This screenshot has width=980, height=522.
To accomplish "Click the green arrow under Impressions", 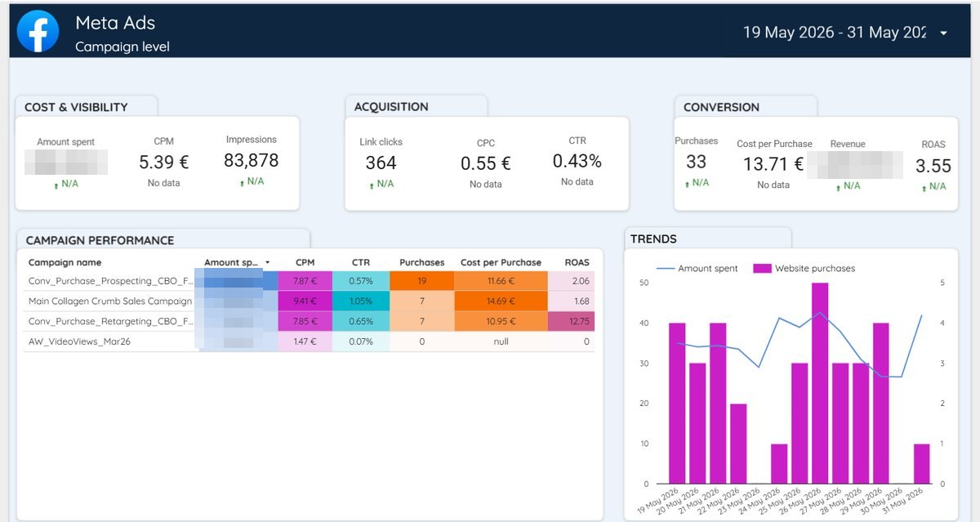I will [x=243, y=182].
